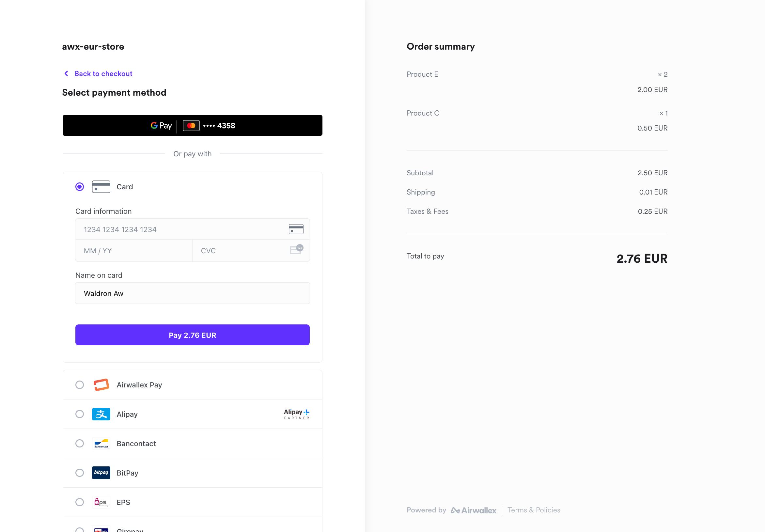765x532 pixels.
Task: Click the Giropay logo at the list bottom
Action: [101, 529]
